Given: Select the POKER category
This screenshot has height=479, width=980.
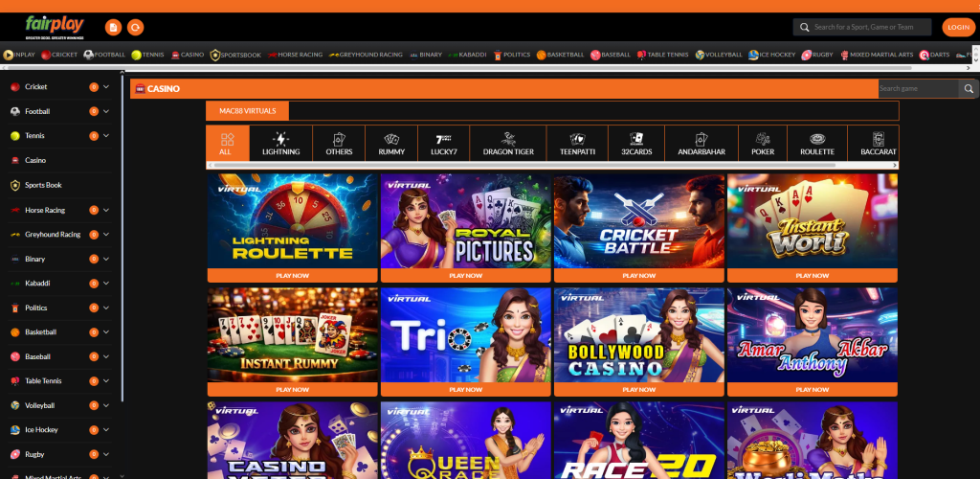Looking at the screenshot, I should (x=763, y=144).
